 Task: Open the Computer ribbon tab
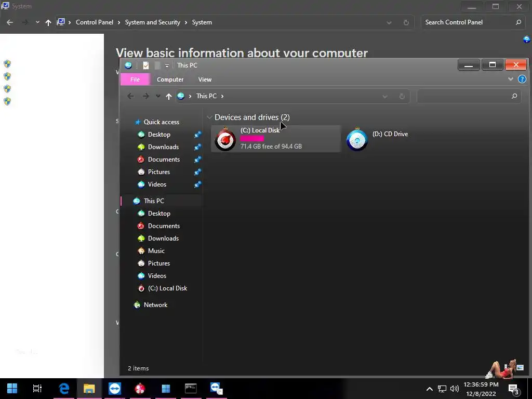point(170,79)
